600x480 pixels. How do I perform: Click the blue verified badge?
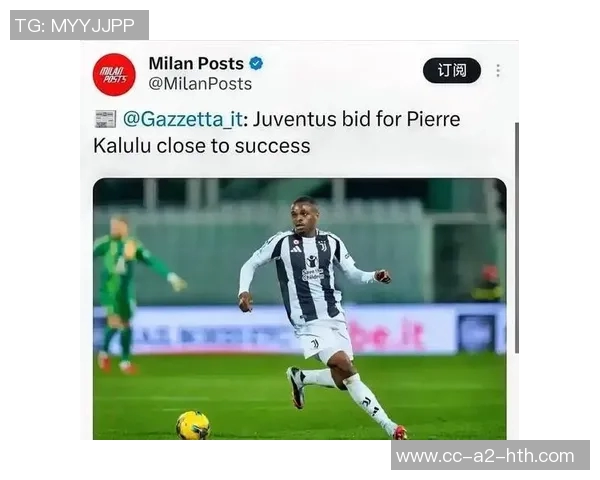pyautogui.click(x=256, y=64)
